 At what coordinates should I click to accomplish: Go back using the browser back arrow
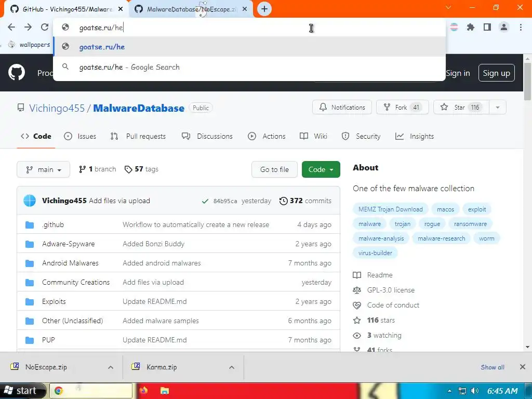11,27
